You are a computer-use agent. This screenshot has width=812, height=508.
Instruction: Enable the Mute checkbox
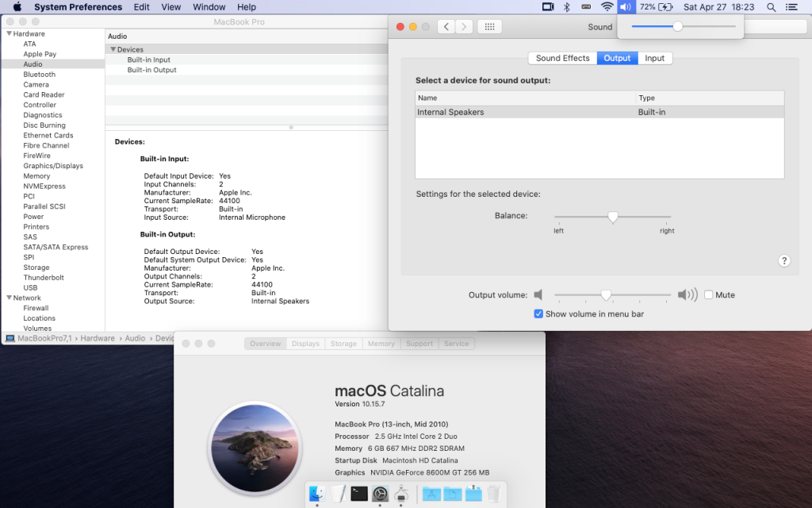click(707, 294)
